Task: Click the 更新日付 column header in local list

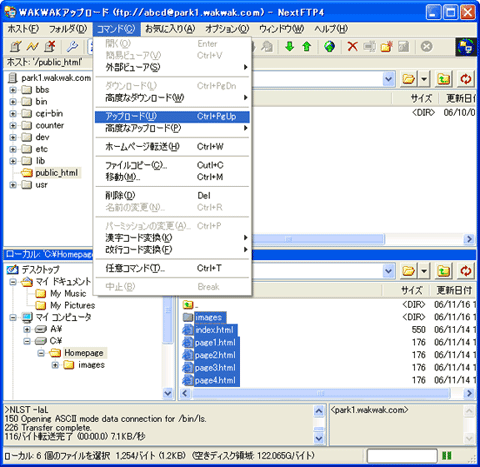Action: coord(454,290)
